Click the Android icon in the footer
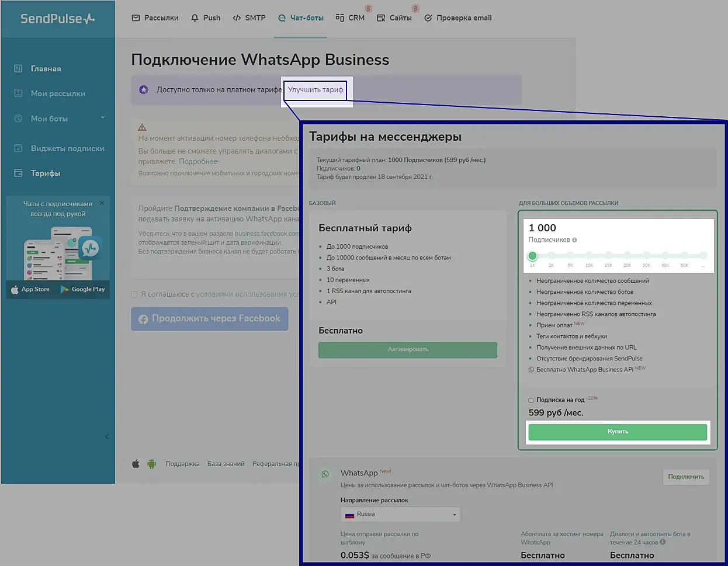728x566 pixels. 152,464
